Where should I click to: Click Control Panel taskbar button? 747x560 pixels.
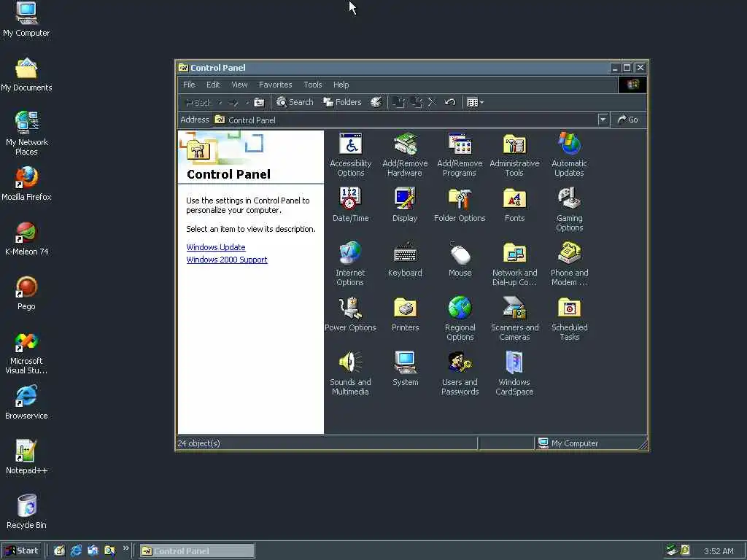coord(197,551)
